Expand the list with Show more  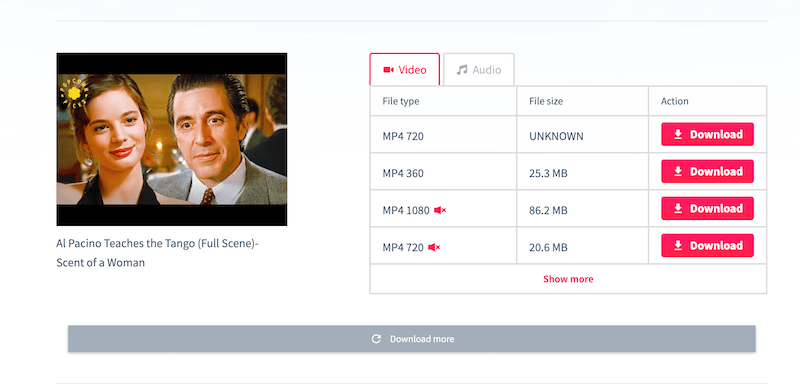[x=568, y=279]
